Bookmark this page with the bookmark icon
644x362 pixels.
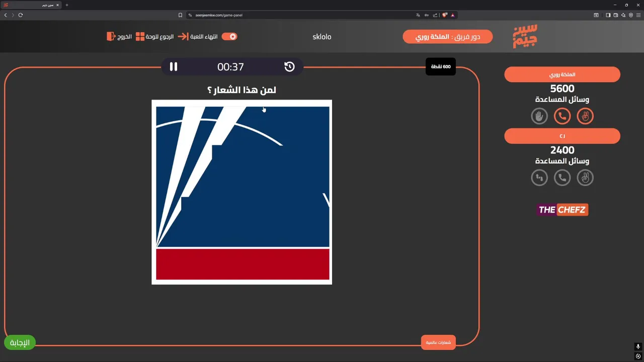pyautogui.click(x=180, y=15)
